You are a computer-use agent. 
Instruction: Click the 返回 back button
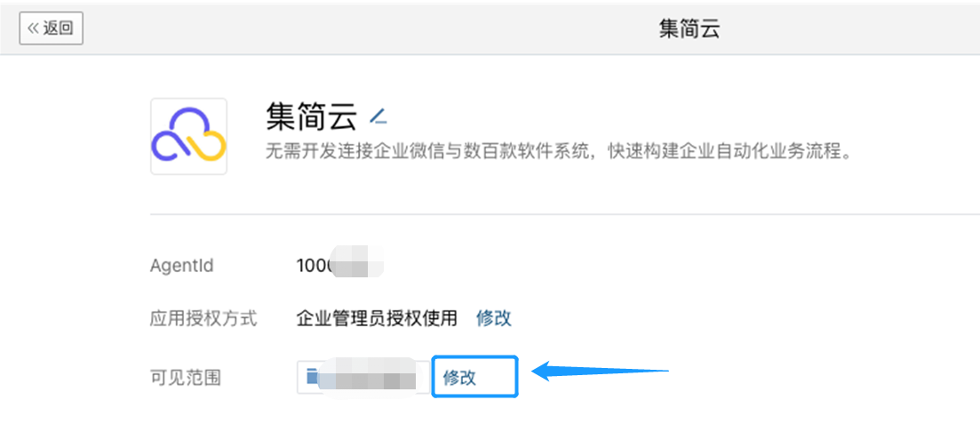point(51,28)
